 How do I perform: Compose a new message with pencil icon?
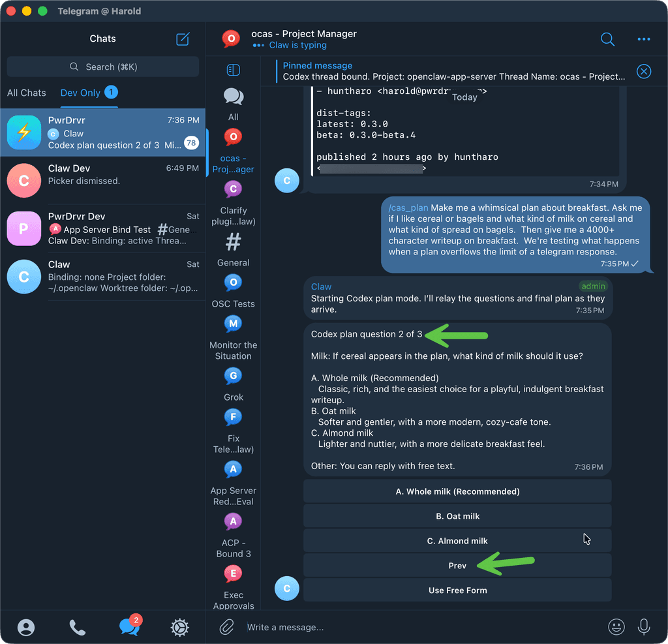tap(183, 38)
